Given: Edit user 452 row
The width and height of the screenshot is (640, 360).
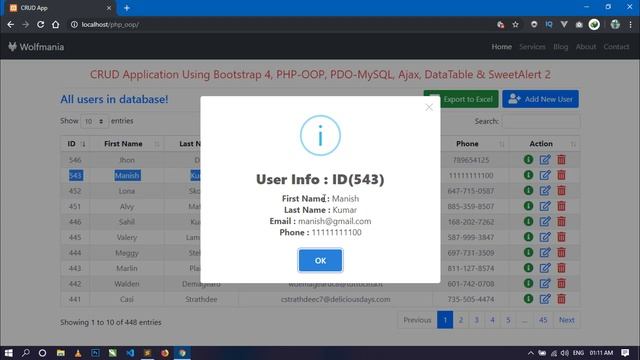Looking at the screenshot, I should click(x=545, y=191).
